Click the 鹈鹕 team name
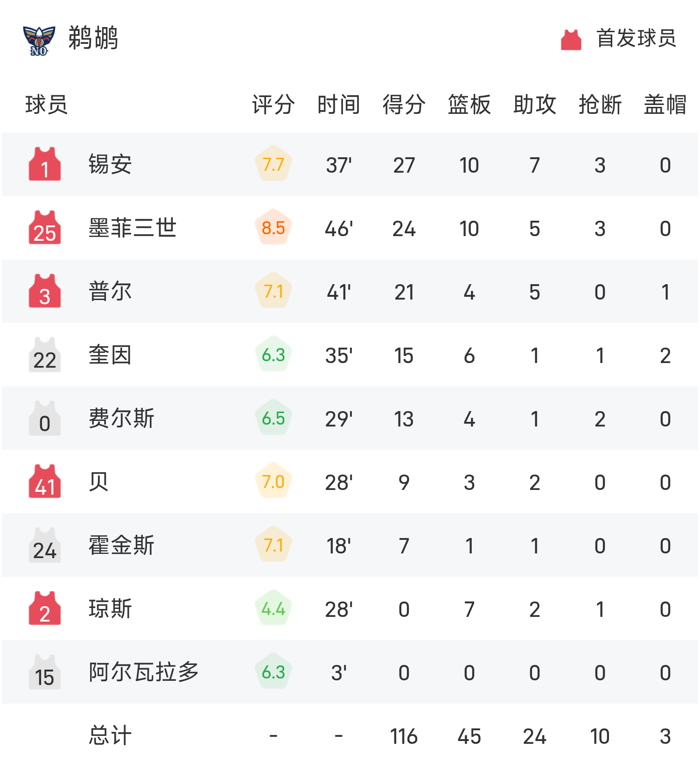Image resolution: width=700 pixels, height=769 pixels. pyautogui.click(x=93, y=38)
